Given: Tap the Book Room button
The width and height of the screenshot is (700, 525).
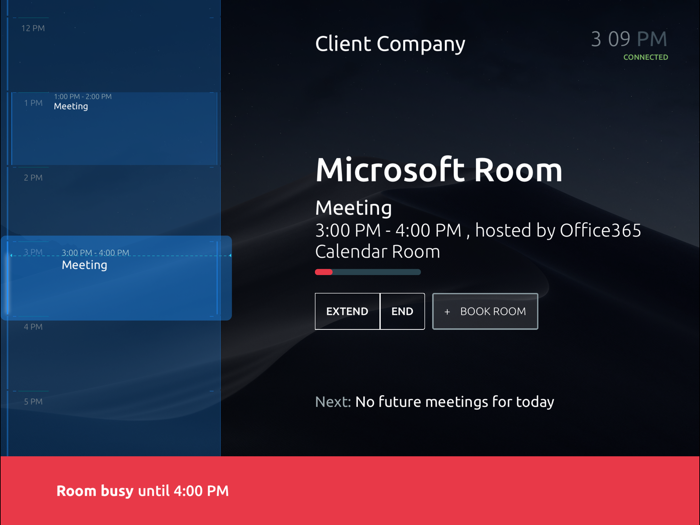Looking at the screenshot, I should click(x=485, y=311).
